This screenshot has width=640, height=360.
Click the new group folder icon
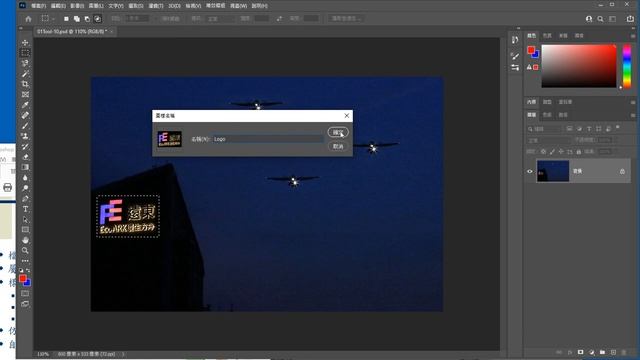[602, 352]
